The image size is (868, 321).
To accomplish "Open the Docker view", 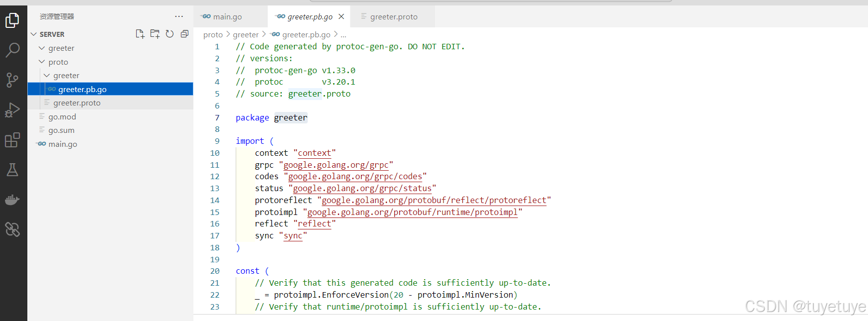I will 12,200.
